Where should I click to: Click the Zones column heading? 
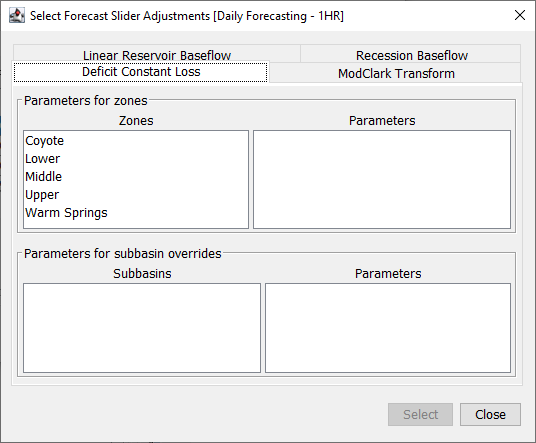[136, 121]
